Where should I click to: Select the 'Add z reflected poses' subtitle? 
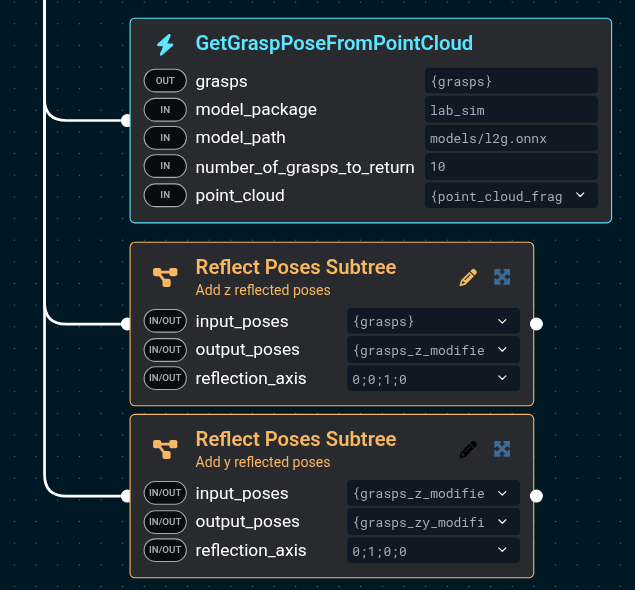(x=263, y=290)
